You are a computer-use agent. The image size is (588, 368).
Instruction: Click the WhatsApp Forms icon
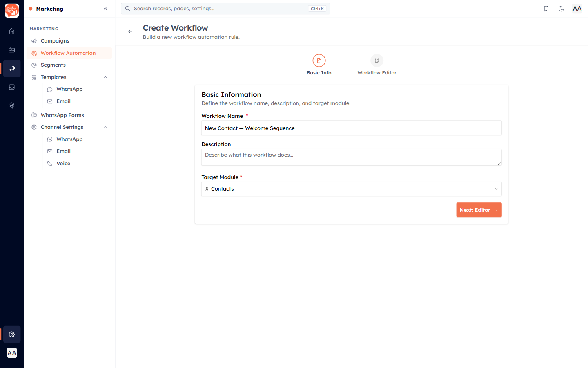(34, 115)
